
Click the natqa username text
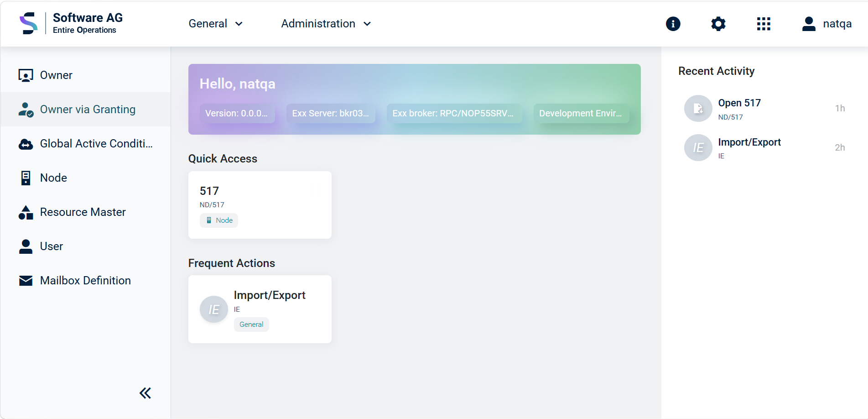coord(837,24)
